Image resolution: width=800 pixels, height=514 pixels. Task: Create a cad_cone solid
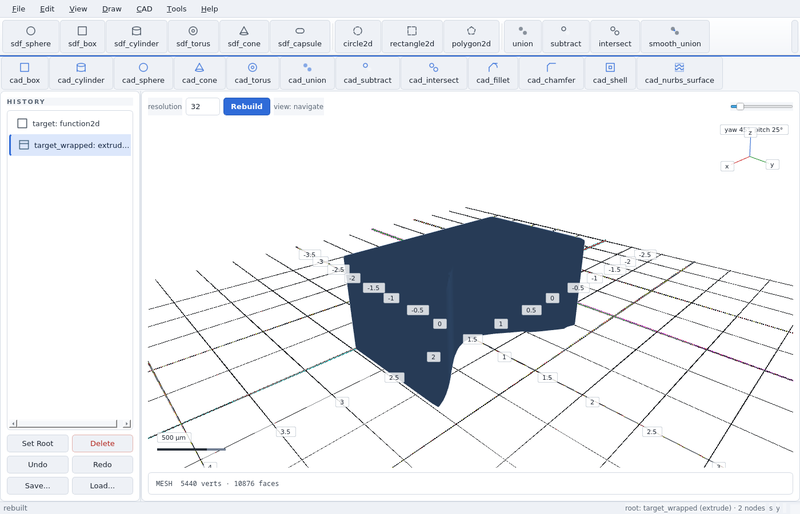[x=199, y=74]
